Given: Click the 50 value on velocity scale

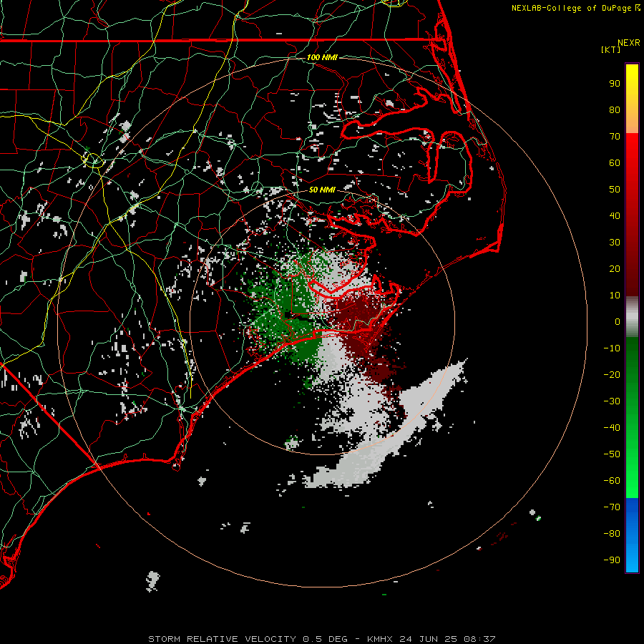Looking at the screenshot, I should tap(615, 190).
